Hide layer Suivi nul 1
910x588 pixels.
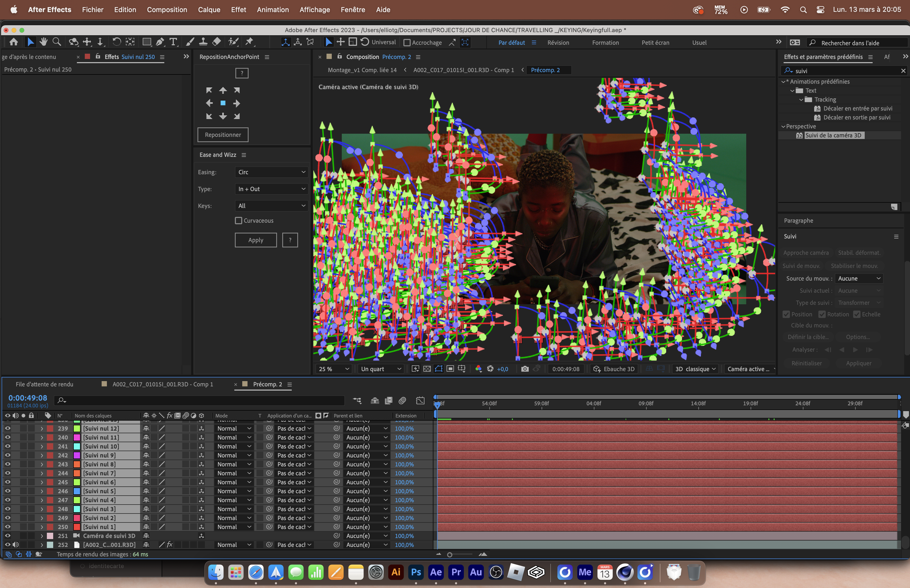pyautogui.click(x=7, y=527)
